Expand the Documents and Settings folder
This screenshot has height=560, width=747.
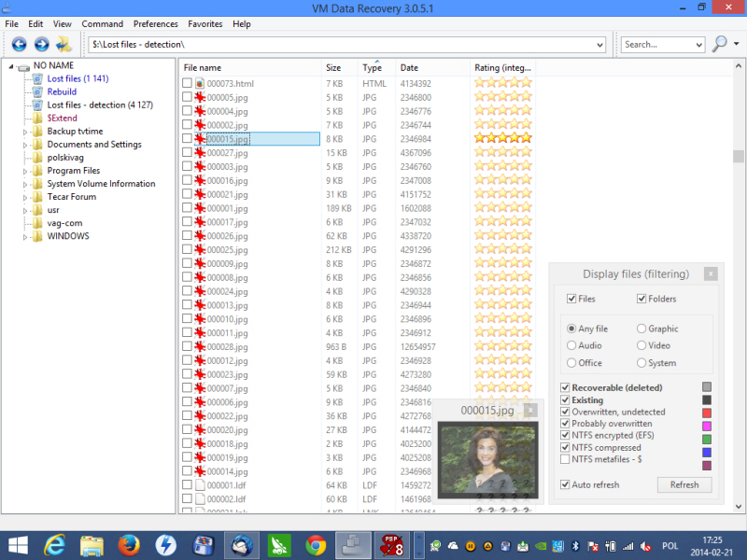[x=25, y=145]
